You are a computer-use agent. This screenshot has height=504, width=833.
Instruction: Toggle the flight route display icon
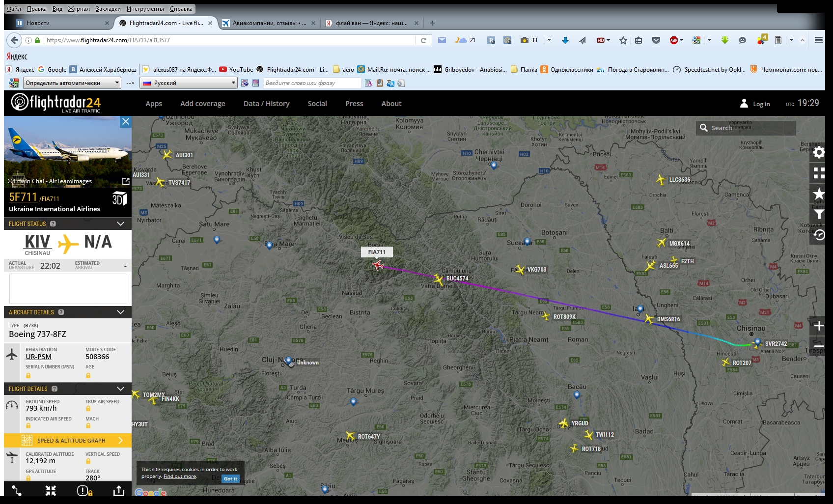pos(17,491)
